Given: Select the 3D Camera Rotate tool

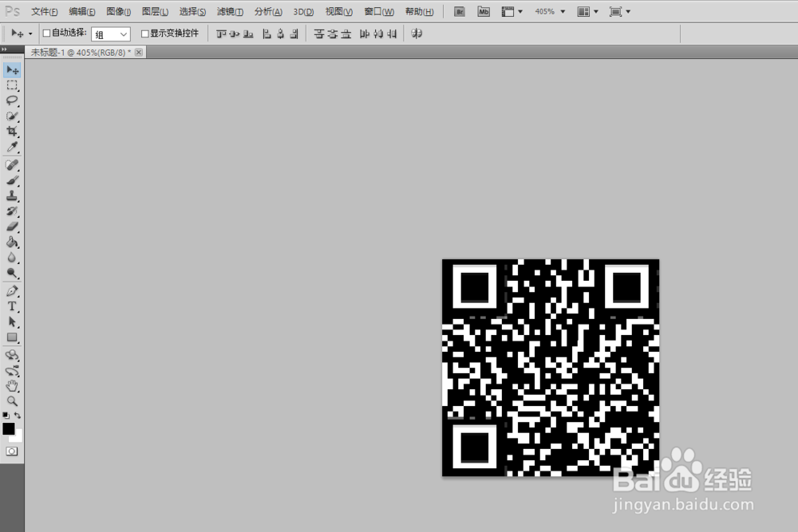Looking at the screenshot, I should click(x=12, y=371).
